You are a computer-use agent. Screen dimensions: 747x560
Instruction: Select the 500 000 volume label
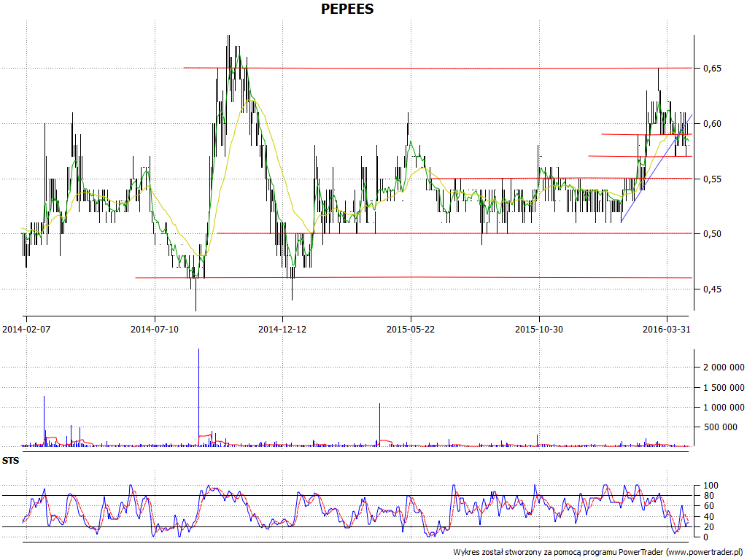pyautogui.click(x=720, y=427)
